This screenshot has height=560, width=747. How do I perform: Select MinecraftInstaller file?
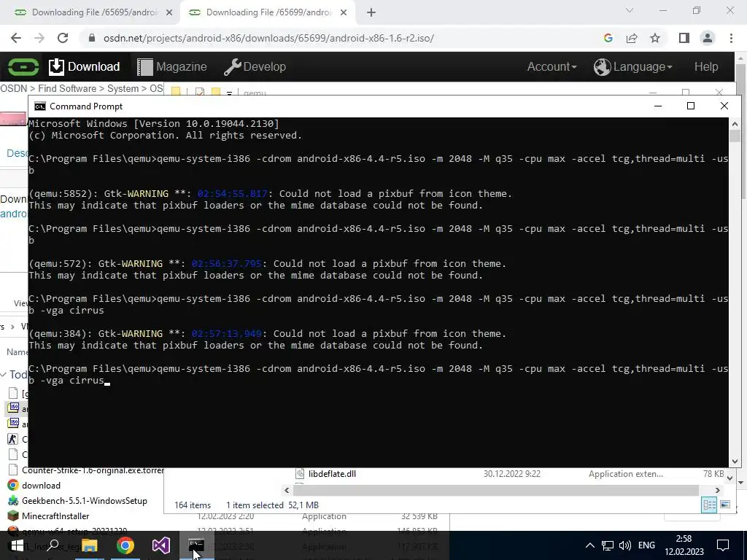pyautogui.click(x=55, y=516)
